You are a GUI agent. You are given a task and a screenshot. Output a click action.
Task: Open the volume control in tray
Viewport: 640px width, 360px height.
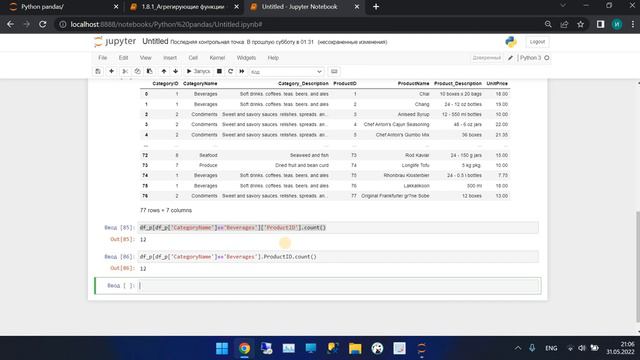(x=582, y=348)
